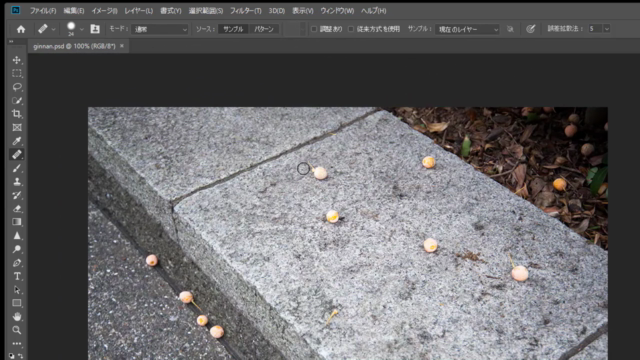Select the Brush tool
The image size is (640, 360).
pos(17,168)
